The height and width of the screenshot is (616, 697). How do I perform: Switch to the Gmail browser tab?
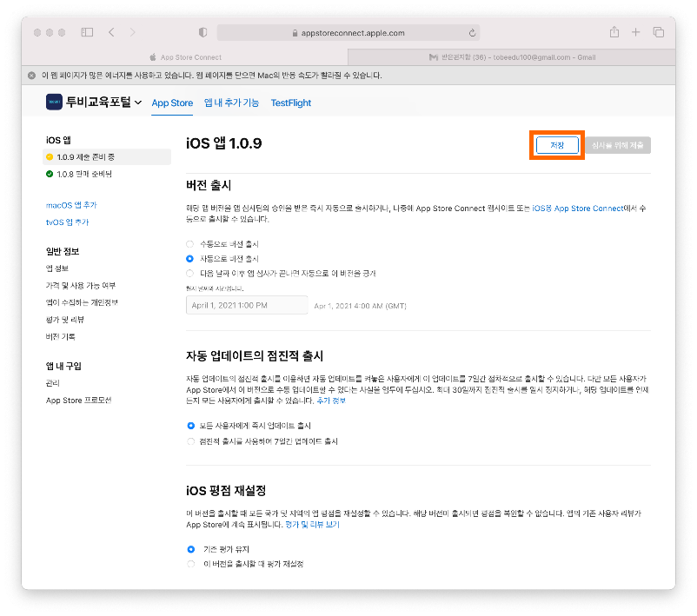(512, 57)
